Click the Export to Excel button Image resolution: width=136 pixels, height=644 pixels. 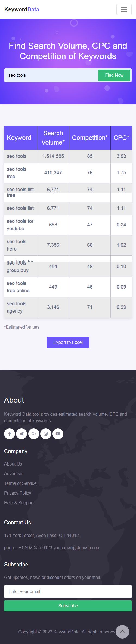[x=68, y=342]
